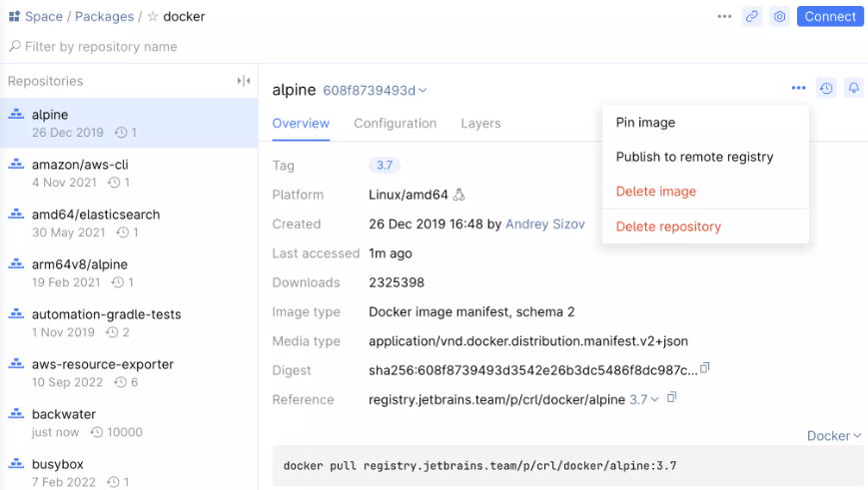Select Pin image from the menu
Screen dimensions: 868x490
[x=645, y=123]
